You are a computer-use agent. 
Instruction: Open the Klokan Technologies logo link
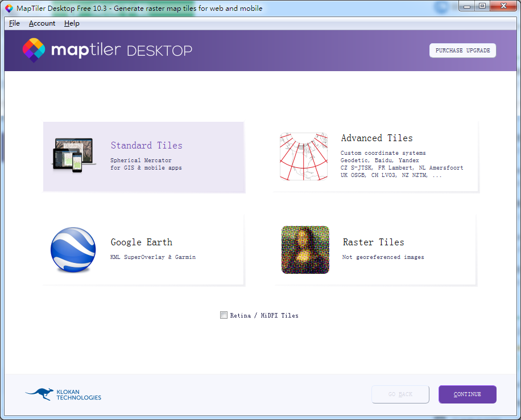pyautogui.click(x=63, y=394)
